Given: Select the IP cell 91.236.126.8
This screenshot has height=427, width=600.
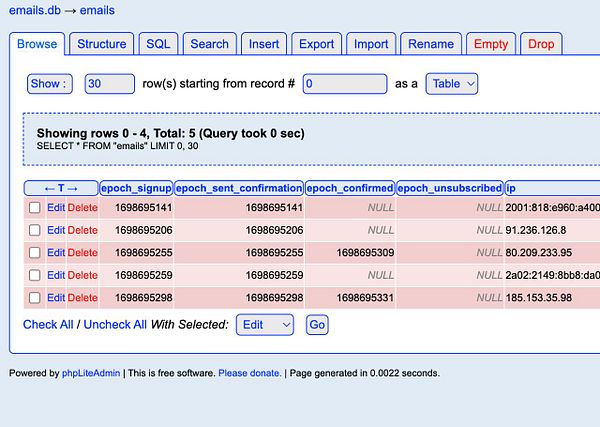Looking at the screenshot, I should (x=536, y=230).
